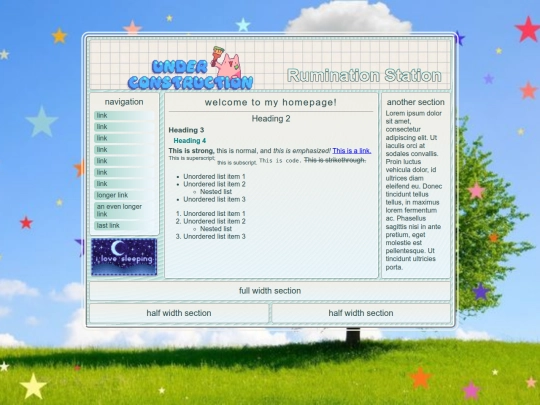Click bulleted 'Unordered list item 1'
Viewport: 540px width, 405px height.
pos(214,177)
